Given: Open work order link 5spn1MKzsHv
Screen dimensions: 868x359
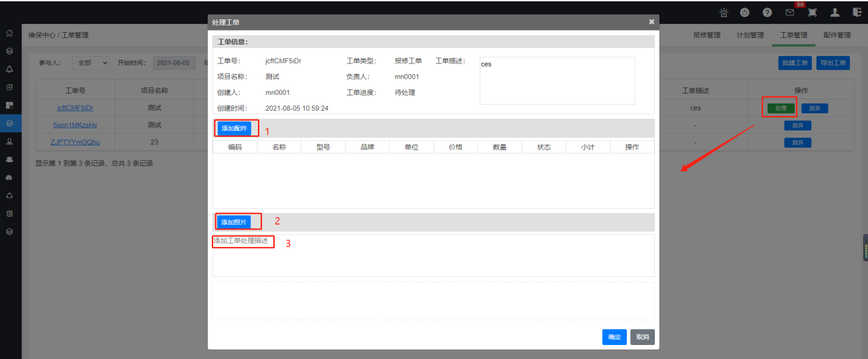Looking at the screenshot, I should (x=75, y=125).
